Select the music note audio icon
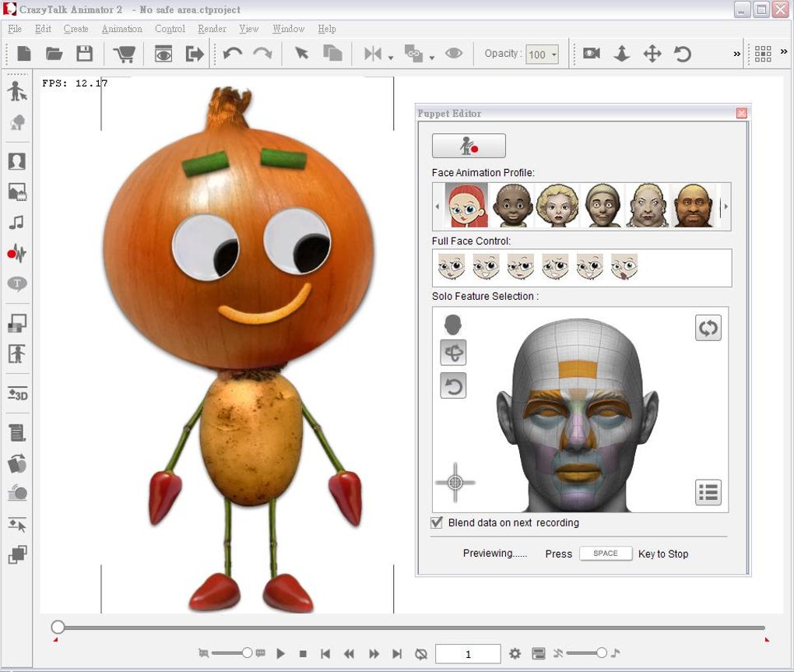The width and height of the screenshot is (794, 672). [16, 223]
